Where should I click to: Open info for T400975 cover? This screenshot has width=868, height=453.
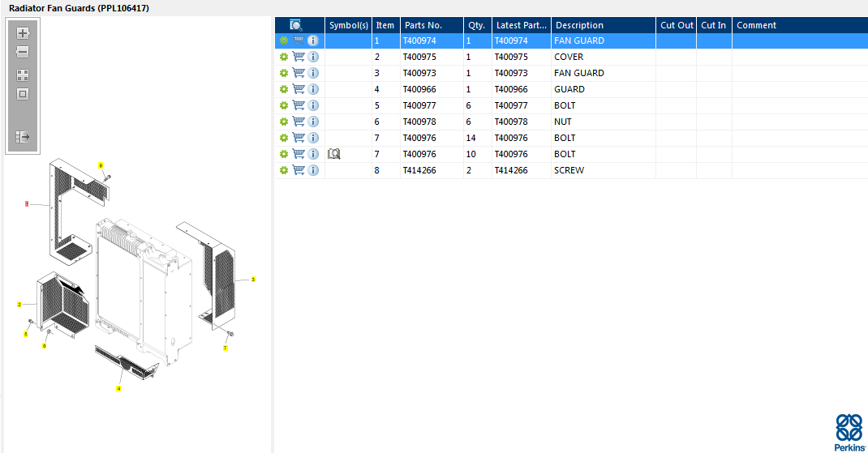[313, 57]
